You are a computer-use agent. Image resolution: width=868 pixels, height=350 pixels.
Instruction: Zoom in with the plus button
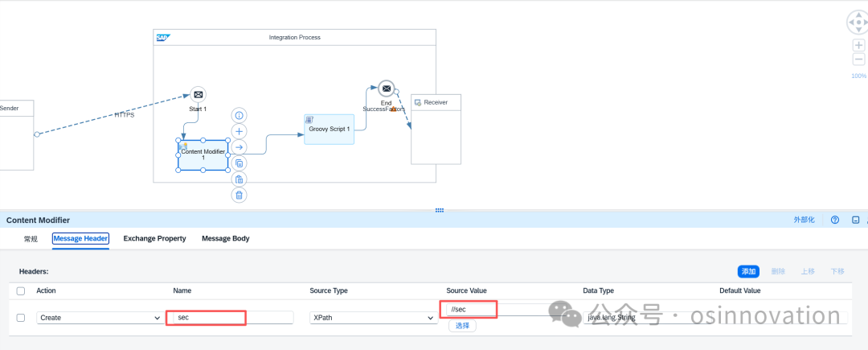click(x=858, y=45)
